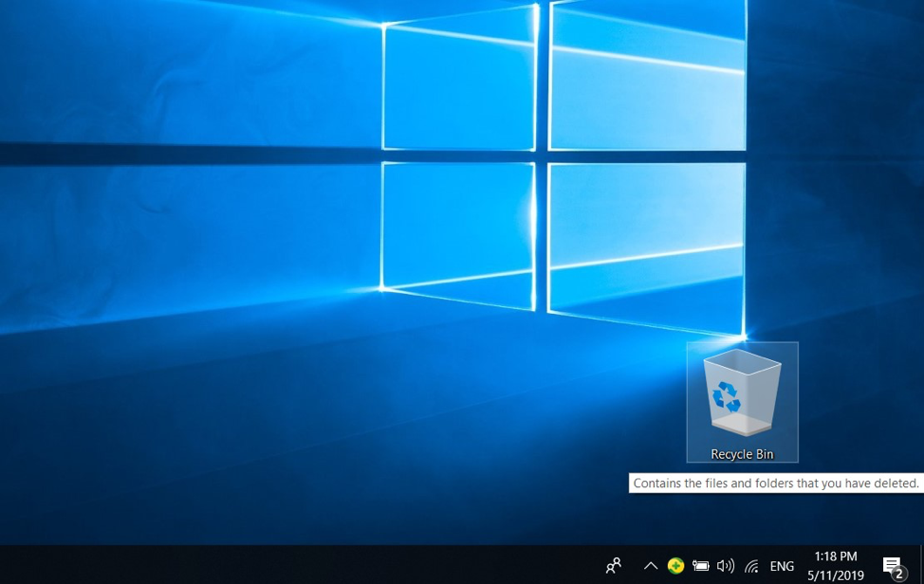Image resolution: width=924 pixels, height=584 pixels.
Task: Dismiss the Recycle Bin tooltip
Action: tap(775, 484)
